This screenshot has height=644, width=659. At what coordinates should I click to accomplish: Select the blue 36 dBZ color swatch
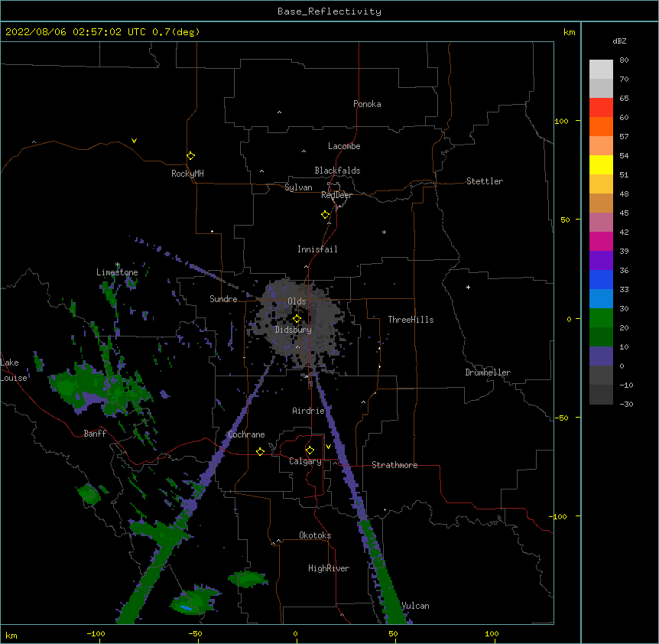coord(601,279)
